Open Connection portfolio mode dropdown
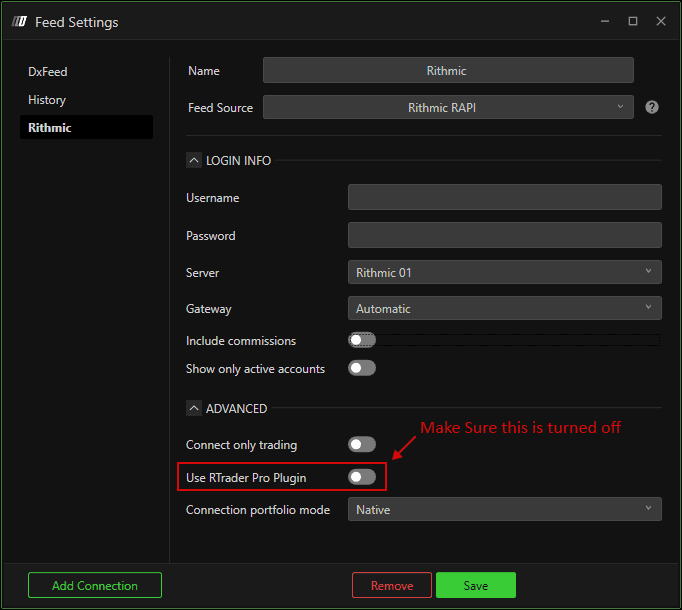The image size is (682, 610). [x=505, y=509]
